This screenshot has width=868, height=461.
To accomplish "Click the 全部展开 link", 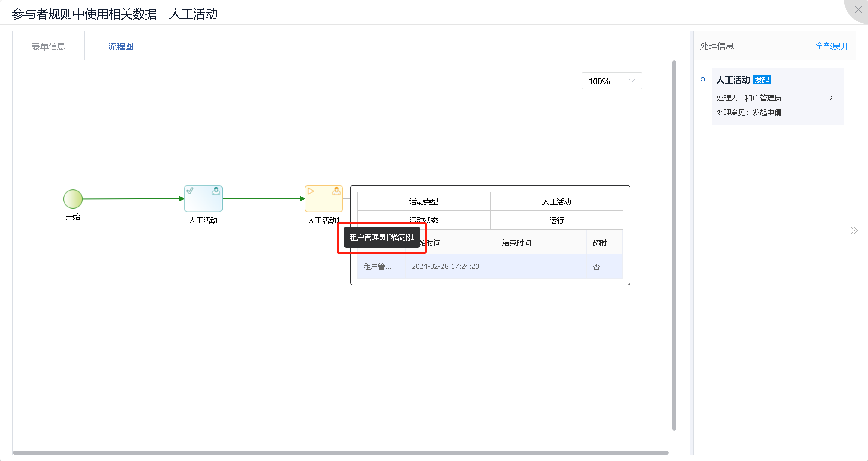I will [832, 46].
